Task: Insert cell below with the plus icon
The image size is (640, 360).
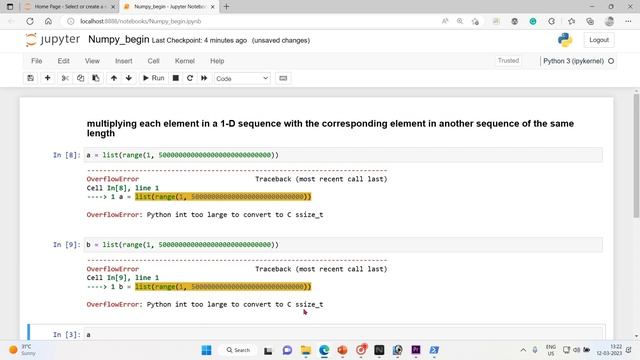Action: click(47, 78)
